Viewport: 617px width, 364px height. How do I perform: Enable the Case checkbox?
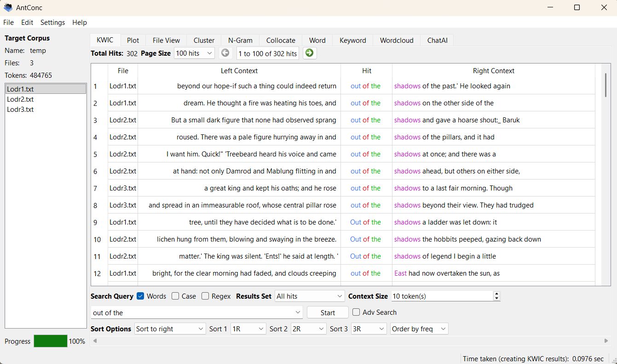(175, 296)
